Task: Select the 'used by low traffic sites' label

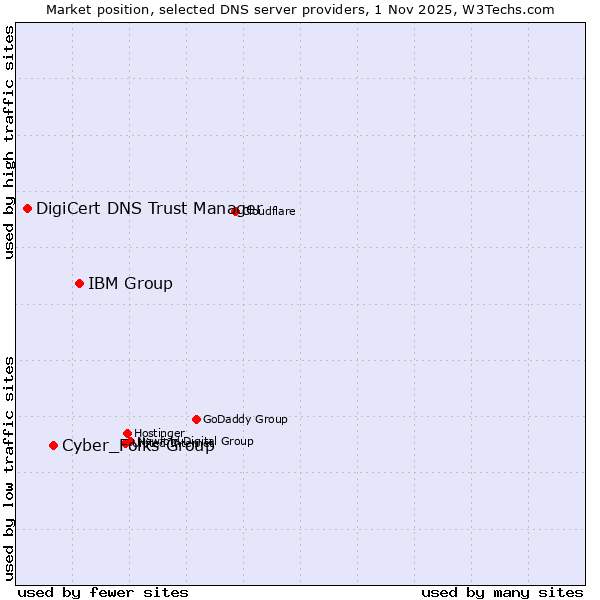Action: (x=9, y=467)
